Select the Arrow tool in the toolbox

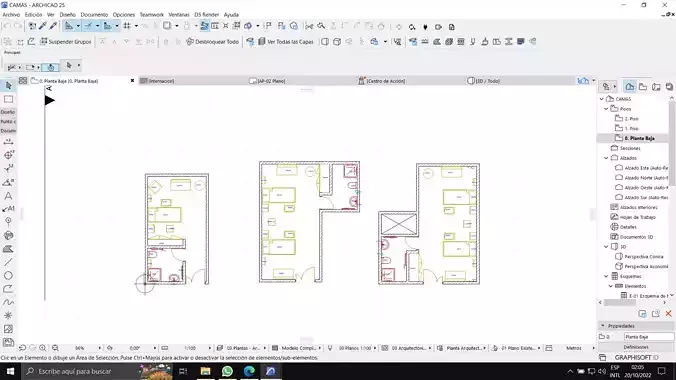(x=8, y=86)
